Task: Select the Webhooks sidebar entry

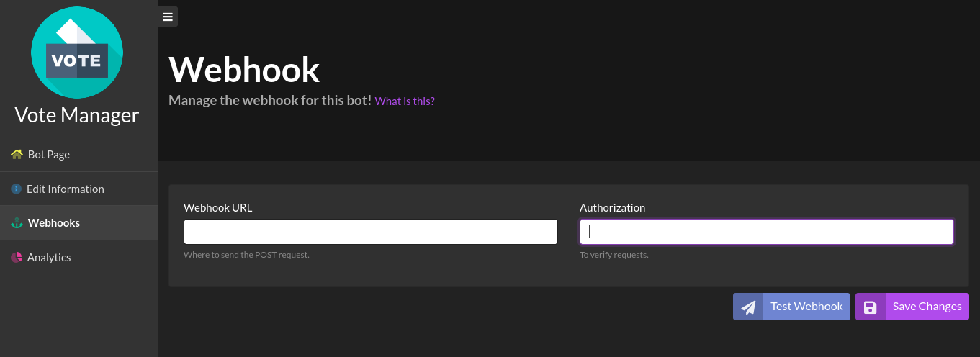Action: (x=54, y=223)
